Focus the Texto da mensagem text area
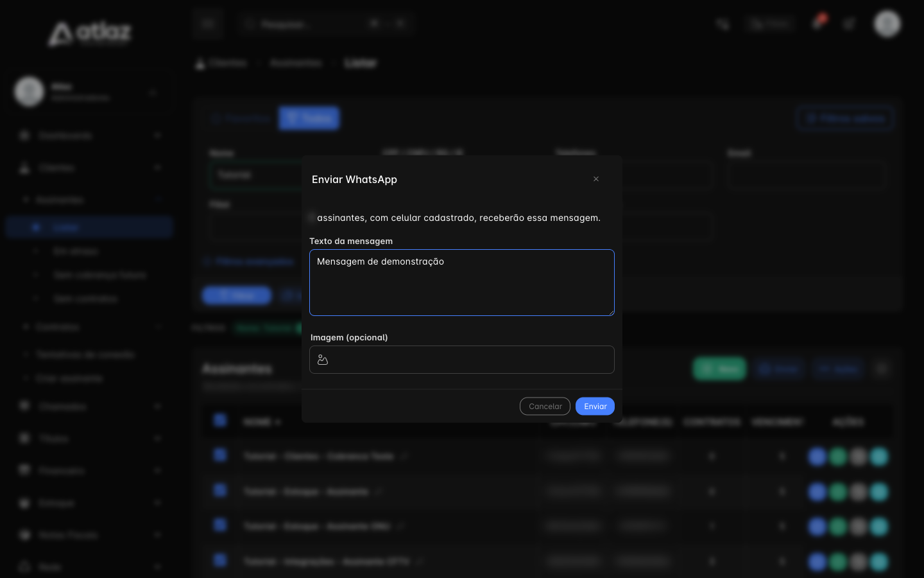The image size is (924, 578). [x=462, y=283]
